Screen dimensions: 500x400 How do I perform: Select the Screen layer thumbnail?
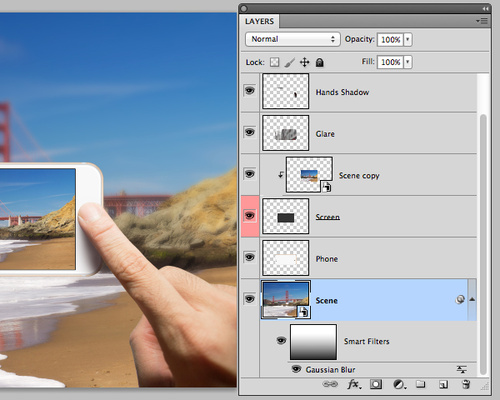point(285,216)
